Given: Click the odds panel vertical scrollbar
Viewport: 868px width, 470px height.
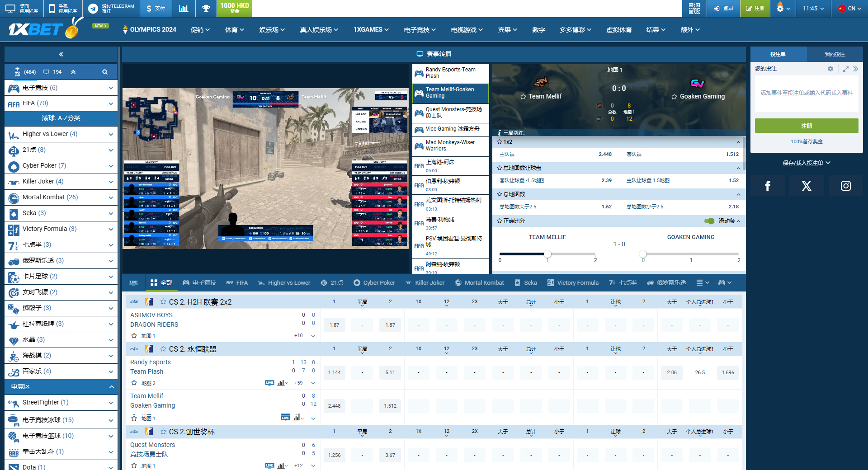Looking at the screenshot, I should click(744, 154).
